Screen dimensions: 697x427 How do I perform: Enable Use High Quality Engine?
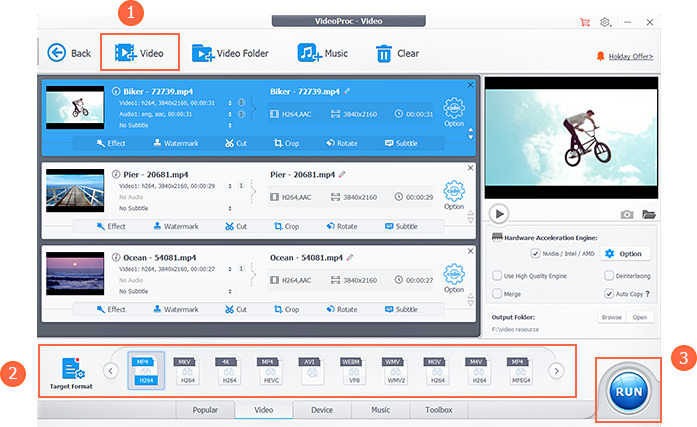click(497, 275)
